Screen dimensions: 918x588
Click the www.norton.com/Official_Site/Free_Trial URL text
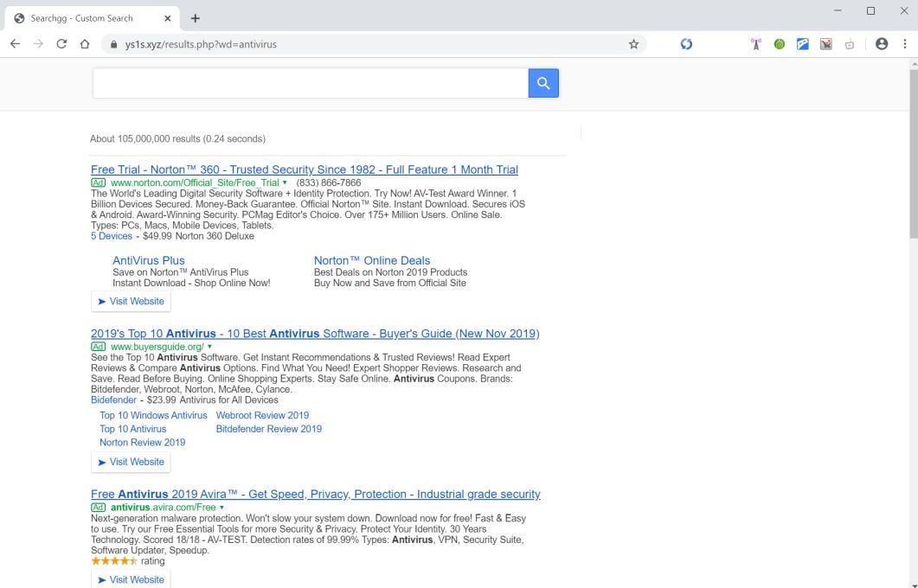pyautogui.click(x=195, y=182)
